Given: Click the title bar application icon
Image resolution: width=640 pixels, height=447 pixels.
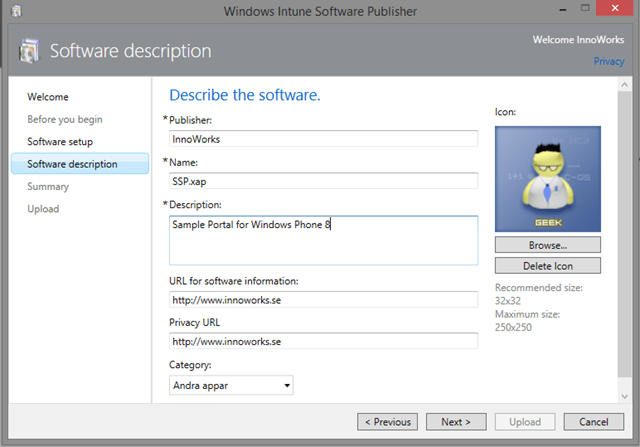Looking at the screenshot, I should pyautogui.click(x=16, y=11).
